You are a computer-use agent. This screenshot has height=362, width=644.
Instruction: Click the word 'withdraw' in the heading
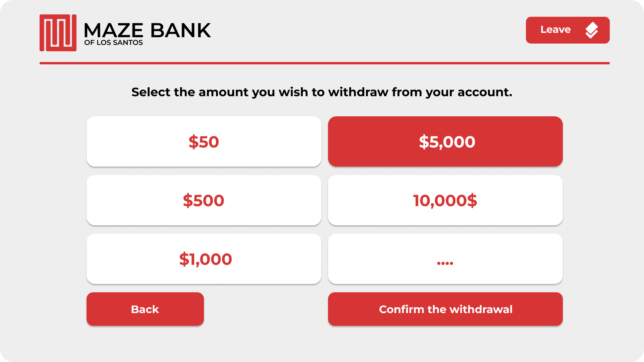pyautogui.click(x=358, y=92)
